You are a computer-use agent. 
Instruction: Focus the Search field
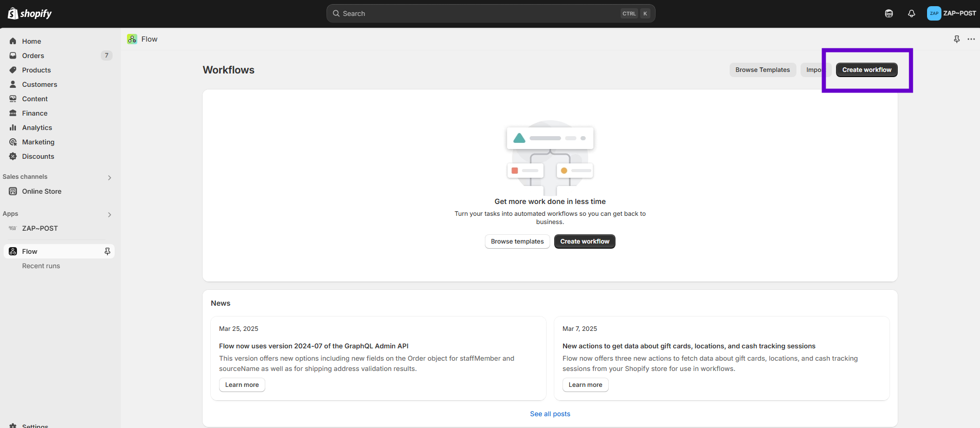click(x=478, y=13)
